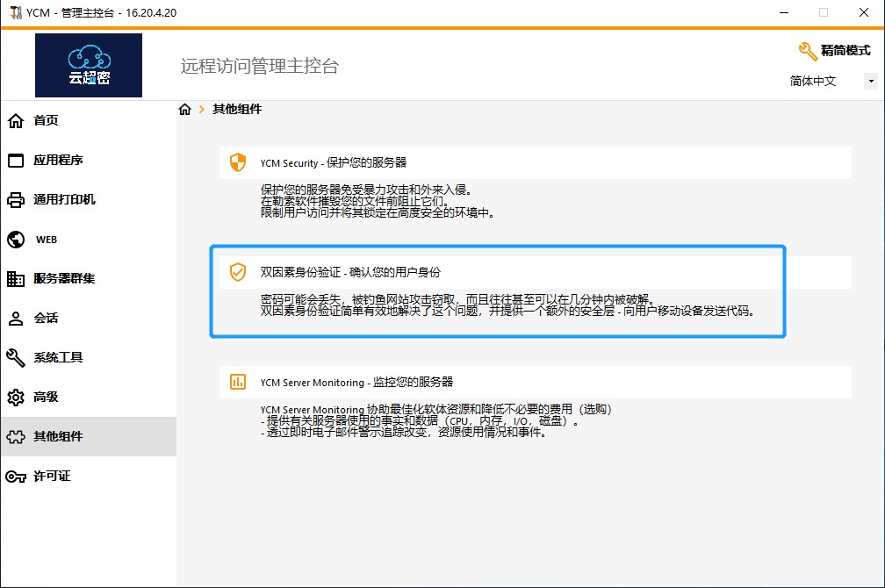This screenshot has width=885, height=588.
Task: Go to 通用打印机 section
Action: pos(89,200)
